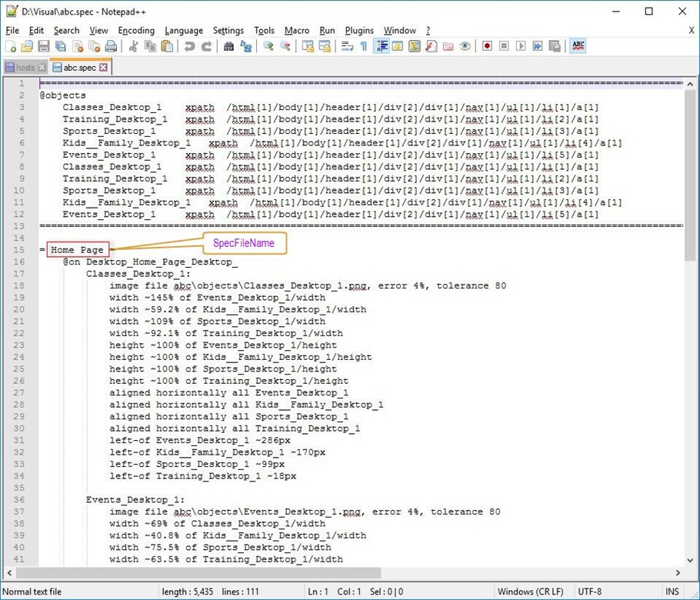Open the Edit menu

[x=36, y=30]
